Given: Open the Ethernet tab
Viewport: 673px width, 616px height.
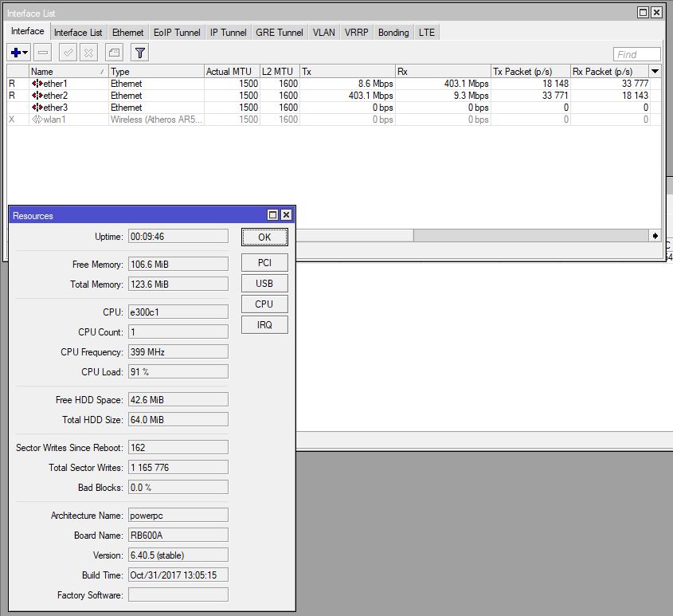Looking at the screenshot, I should coord(128,33).
